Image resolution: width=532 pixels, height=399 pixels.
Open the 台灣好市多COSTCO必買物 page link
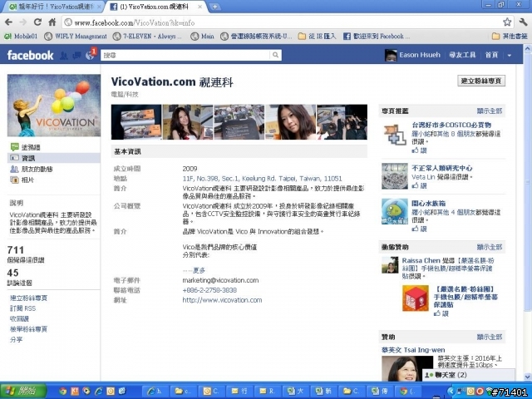point(451,125)
